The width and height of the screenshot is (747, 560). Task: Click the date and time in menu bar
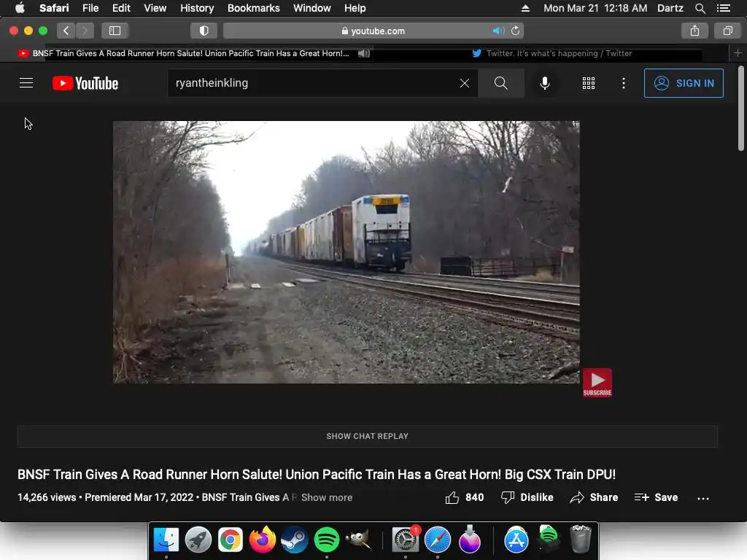click(x=595, y=8)
